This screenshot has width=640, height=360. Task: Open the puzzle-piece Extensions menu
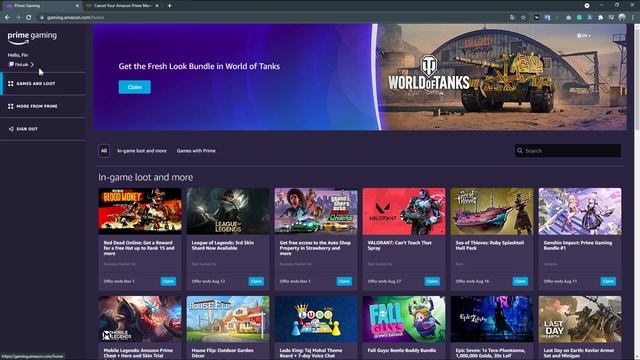pyautogui.click(x=600, y=18)
